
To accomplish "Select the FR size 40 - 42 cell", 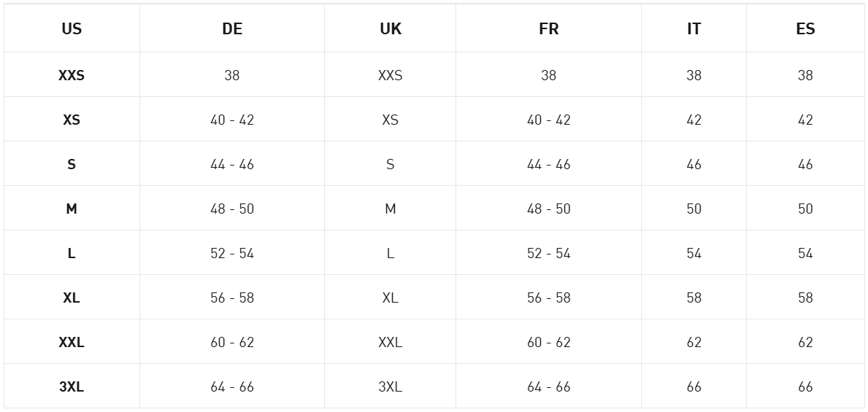I will click(548, 120).
